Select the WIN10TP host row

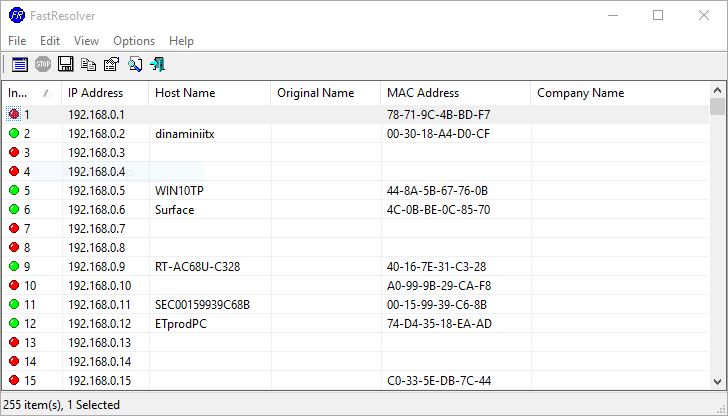355,190
